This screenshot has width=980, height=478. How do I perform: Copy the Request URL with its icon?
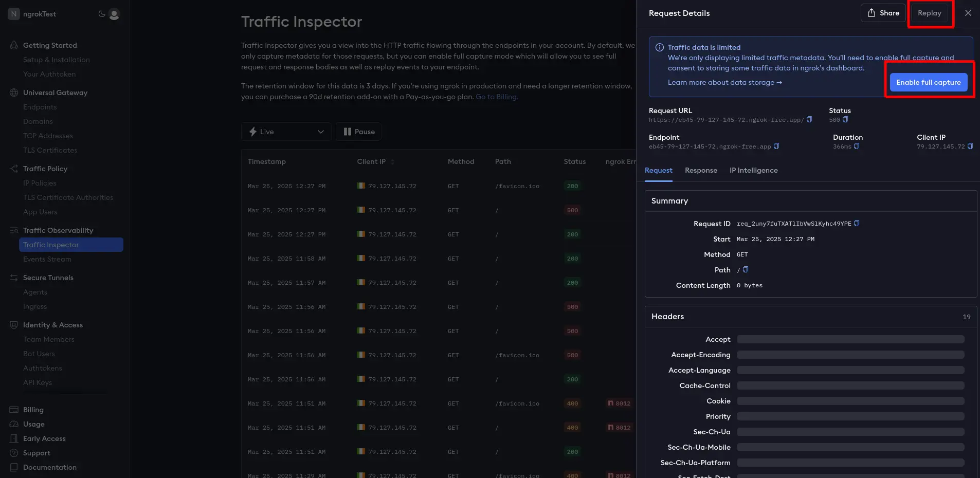click(x=809, y=120)
